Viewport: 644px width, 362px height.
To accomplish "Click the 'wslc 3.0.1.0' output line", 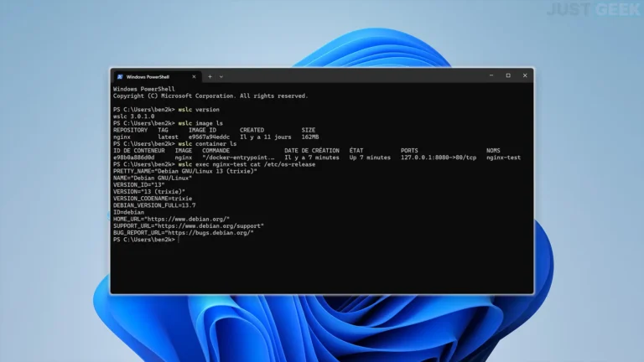I will point(134,116).
